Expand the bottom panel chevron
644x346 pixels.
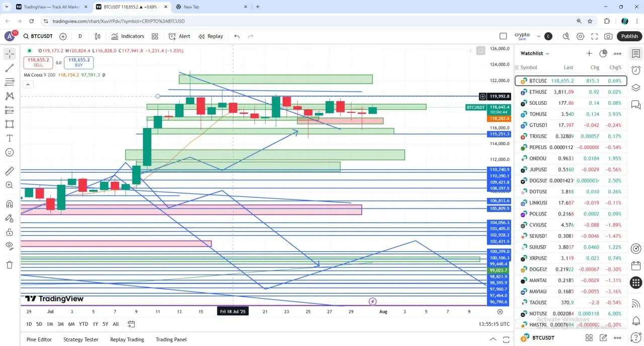[493, 339]
